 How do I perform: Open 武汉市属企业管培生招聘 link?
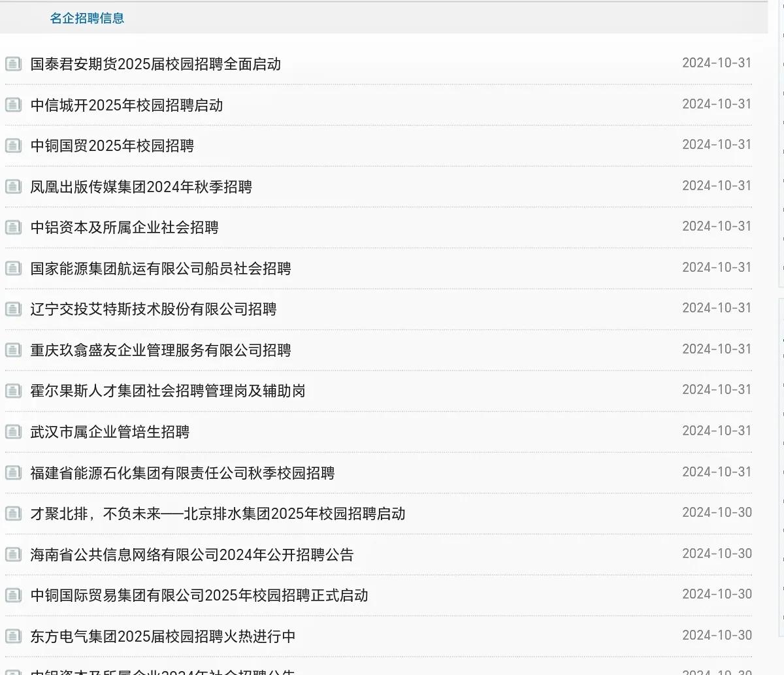[x=110, y=432]
